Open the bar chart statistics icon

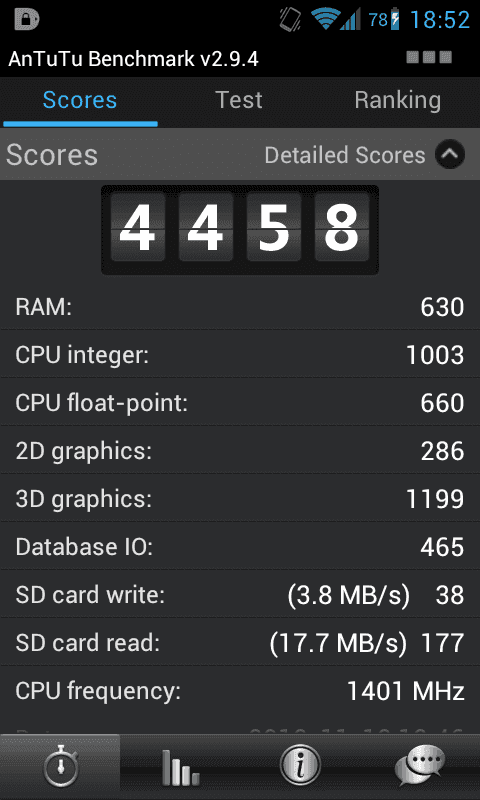pyautogui.click(x=180, y=767)
